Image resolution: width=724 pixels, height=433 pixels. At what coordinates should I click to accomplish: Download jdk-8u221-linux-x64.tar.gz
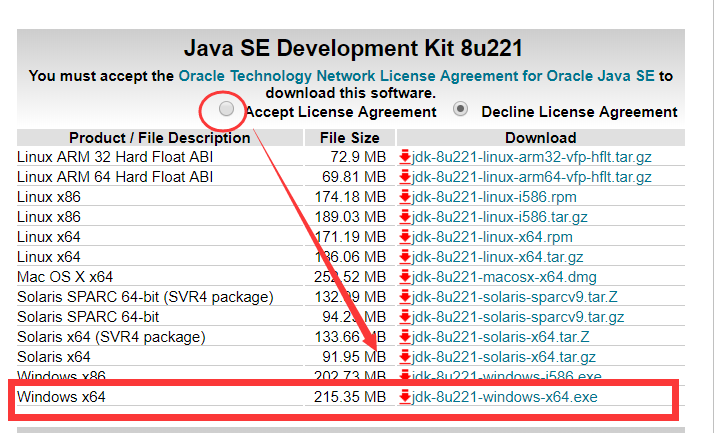pyautogui.click(x=497, y=257)
